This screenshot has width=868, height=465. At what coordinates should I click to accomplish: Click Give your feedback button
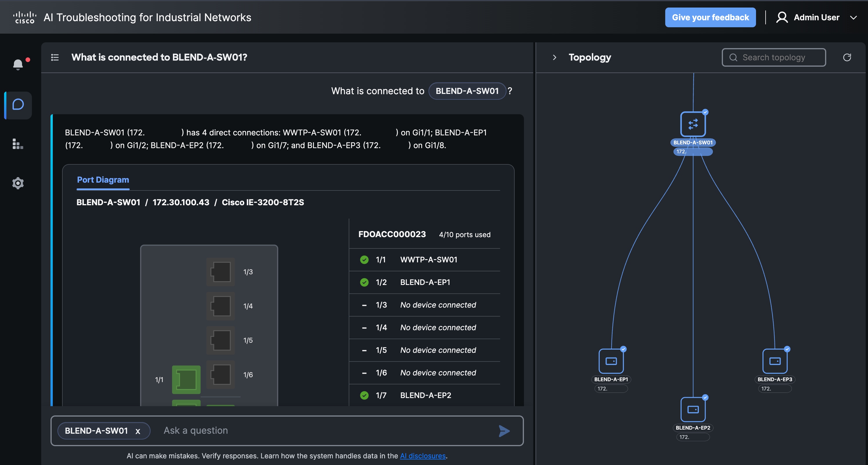click(710, 17)
